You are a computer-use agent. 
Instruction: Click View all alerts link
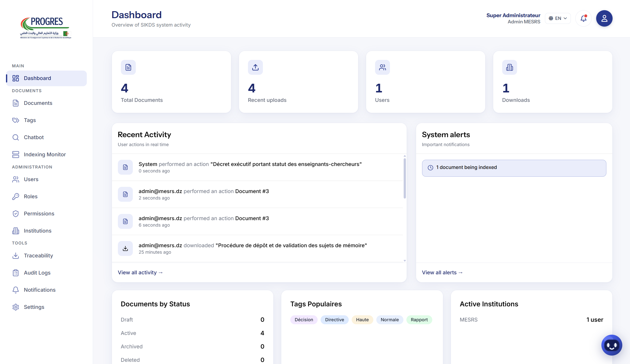click(442, 273)
